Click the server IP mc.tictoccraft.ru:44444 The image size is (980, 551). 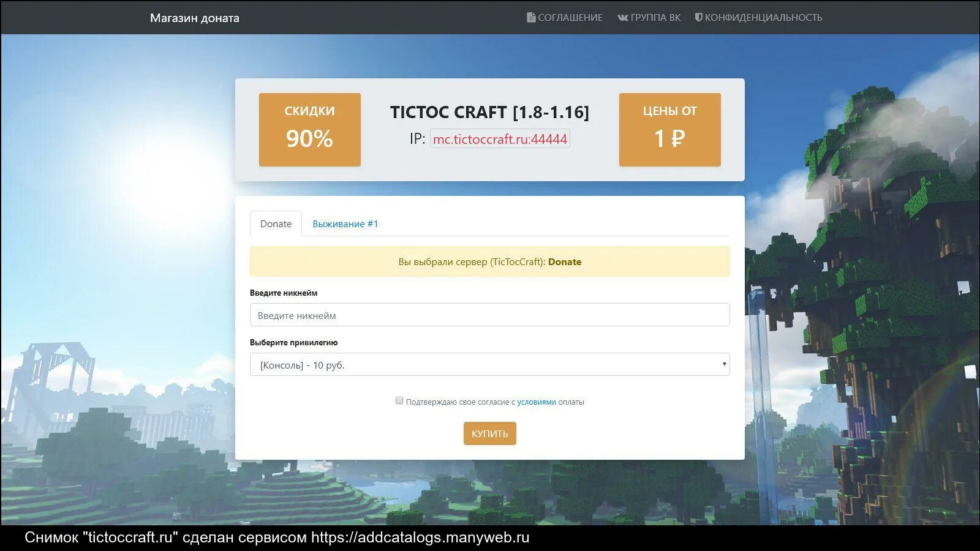[x=500, y=139]
